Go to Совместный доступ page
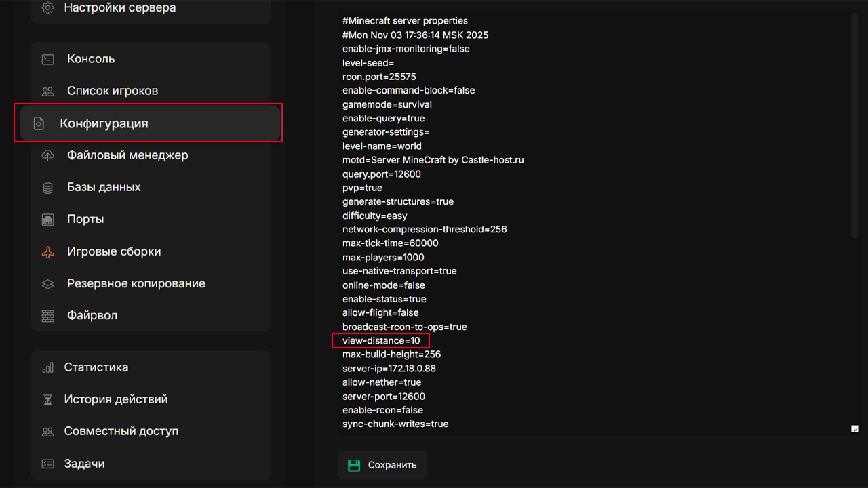The image size is (868, 488). 121,431
